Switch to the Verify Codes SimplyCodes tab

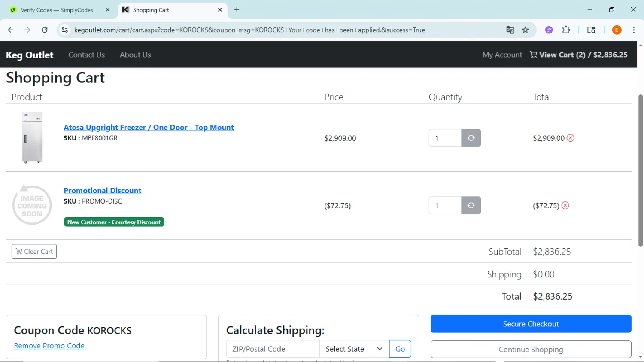(58, 9)
